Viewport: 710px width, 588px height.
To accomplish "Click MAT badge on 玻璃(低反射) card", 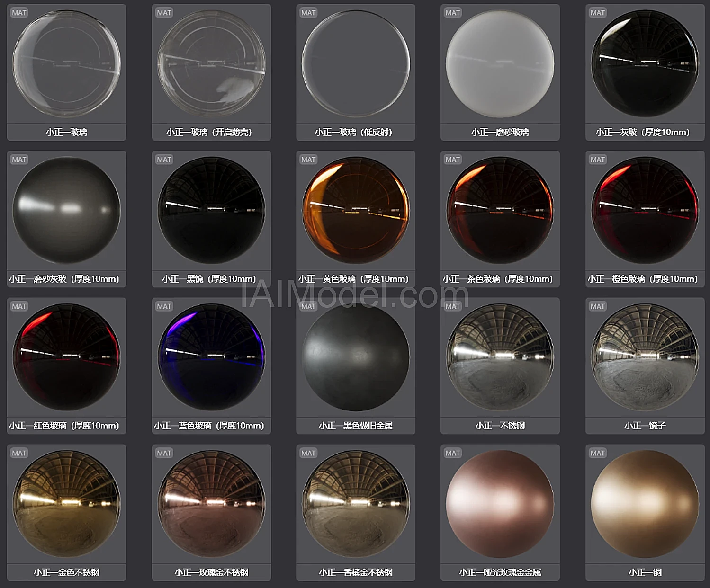I will tap(308, 13).
